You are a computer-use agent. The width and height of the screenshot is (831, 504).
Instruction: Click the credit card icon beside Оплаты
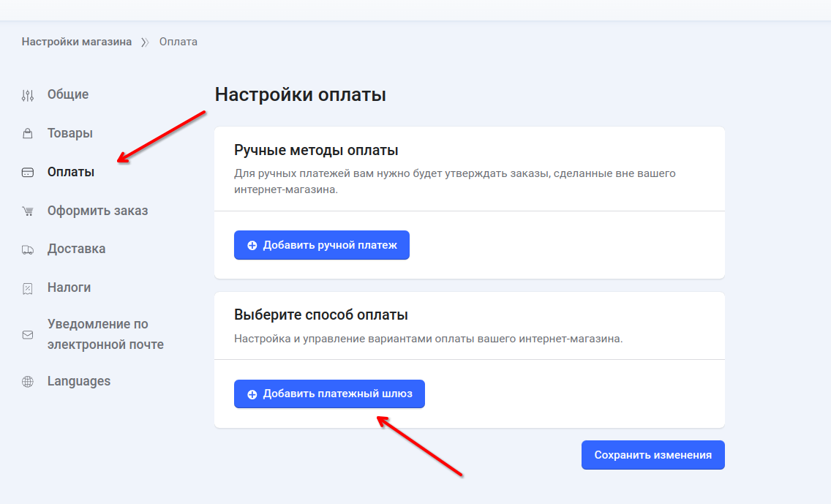coord(28,173)
